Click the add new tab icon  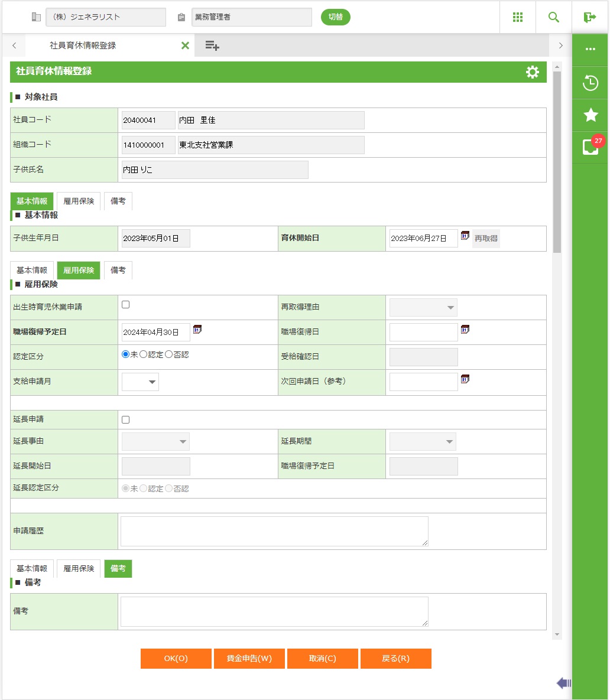click(212, 45)
